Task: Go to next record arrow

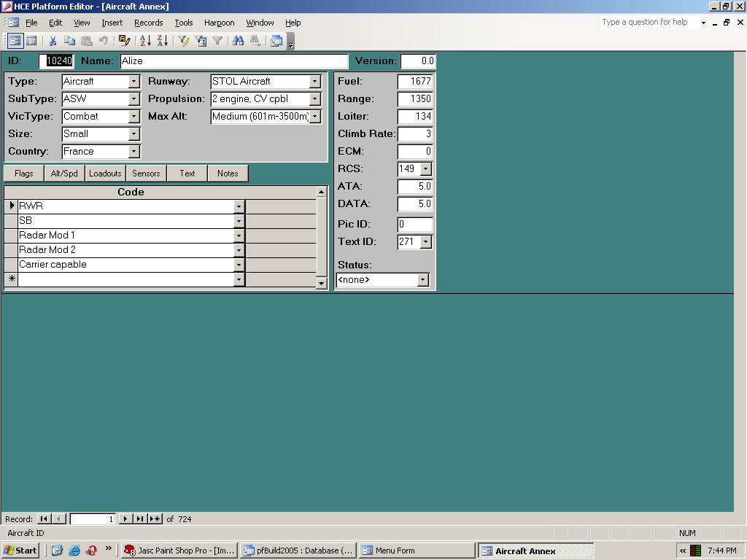Action: 125,518
